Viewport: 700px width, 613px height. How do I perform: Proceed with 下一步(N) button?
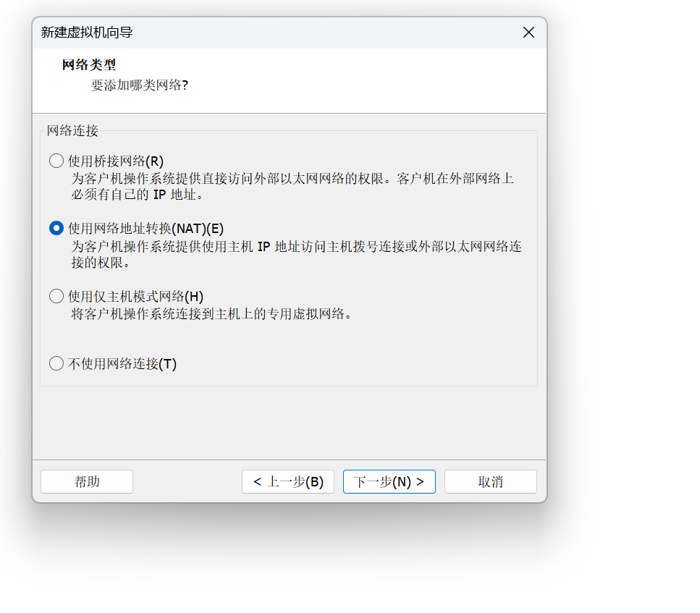tap(389, 481)
